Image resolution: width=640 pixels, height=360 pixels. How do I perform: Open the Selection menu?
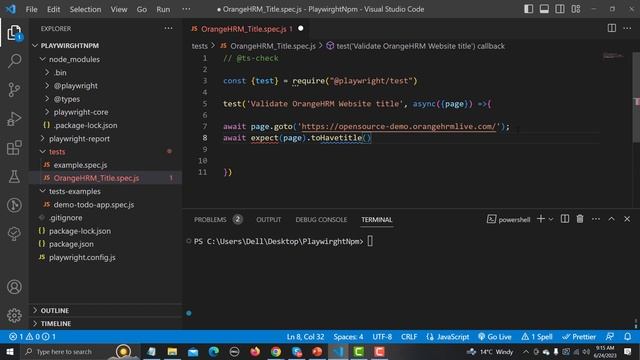click(85, 9)
